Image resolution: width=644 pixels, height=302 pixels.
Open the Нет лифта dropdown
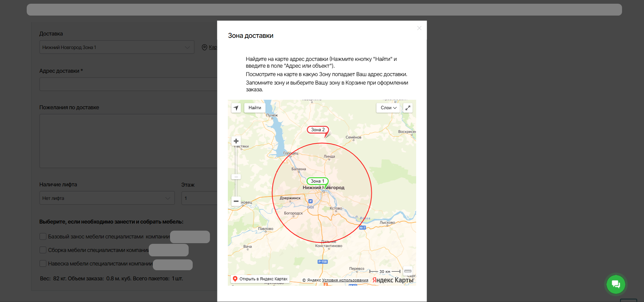point(107,198)
